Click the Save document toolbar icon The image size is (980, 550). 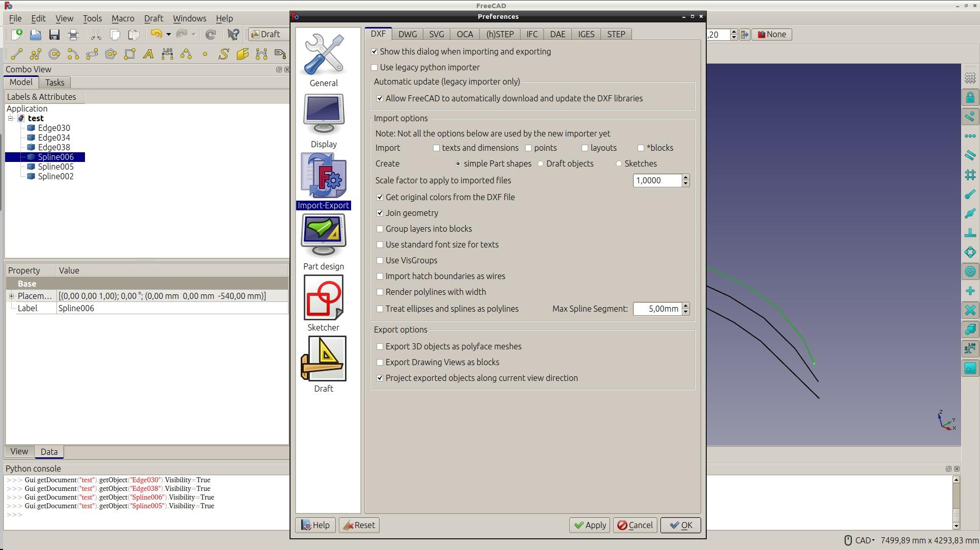click(54, 35)
